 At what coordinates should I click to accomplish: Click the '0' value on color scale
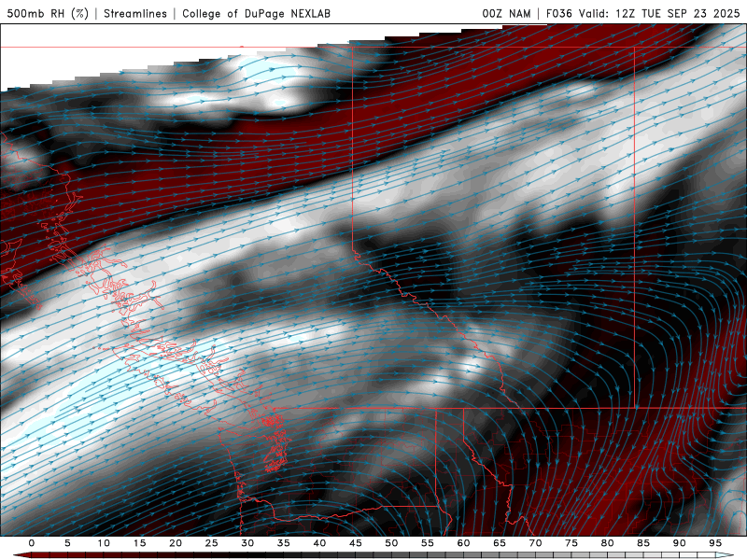tap(32, 543)
